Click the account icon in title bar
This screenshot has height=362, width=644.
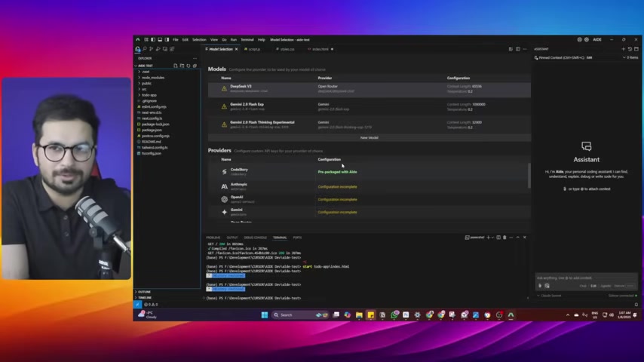click(579, 40)
